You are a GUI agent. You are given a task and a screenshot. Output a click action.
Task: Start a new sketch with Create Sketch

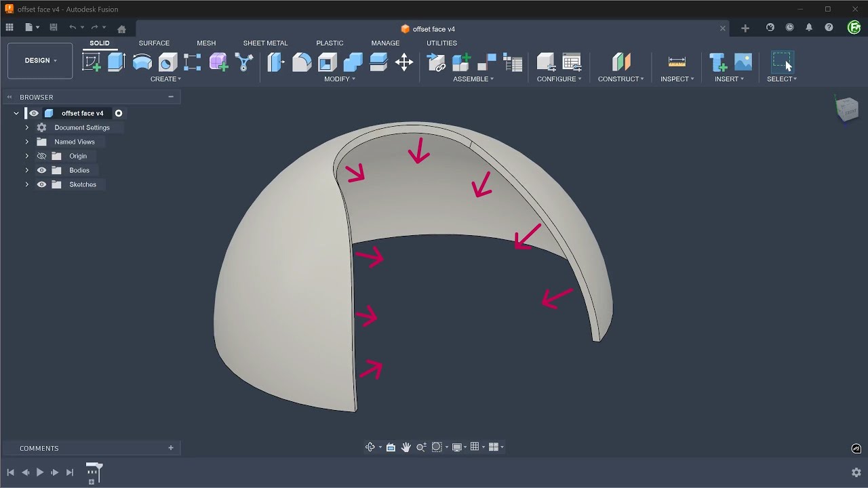pos(92,62)
